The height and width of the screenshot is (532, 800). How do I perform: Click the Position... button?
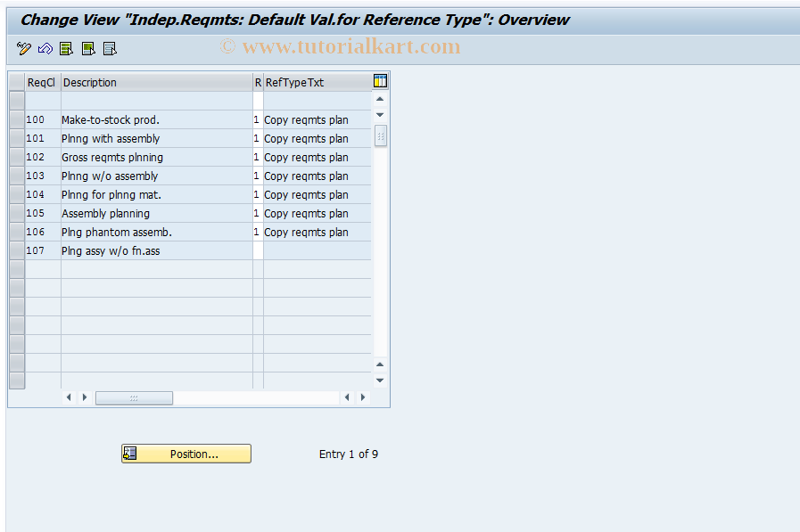click(x=186, y=454)
